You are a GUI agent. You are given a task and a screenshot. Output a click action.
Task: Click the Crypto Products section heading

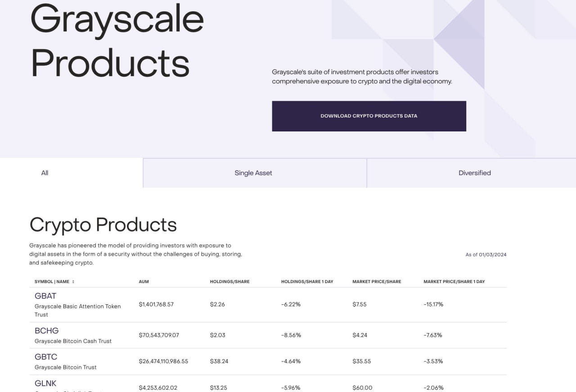pos(103,225)
